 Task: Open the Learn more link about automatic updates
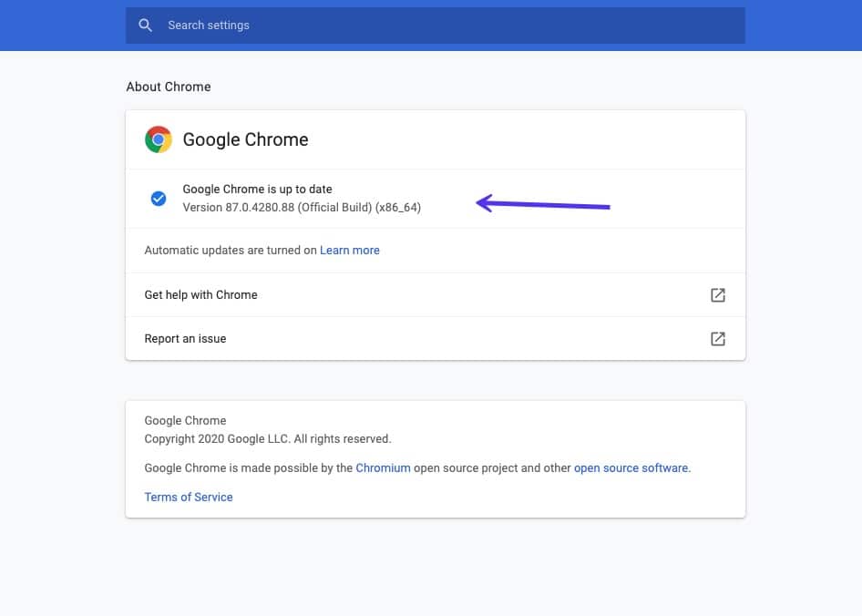pyautogui.click(x=350, y=250)
